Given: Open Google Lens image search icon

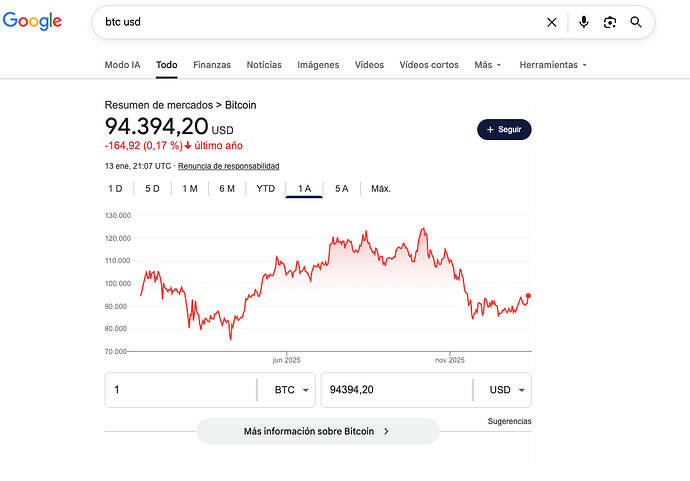Looking at the screenshot, I should click(610, 22).
